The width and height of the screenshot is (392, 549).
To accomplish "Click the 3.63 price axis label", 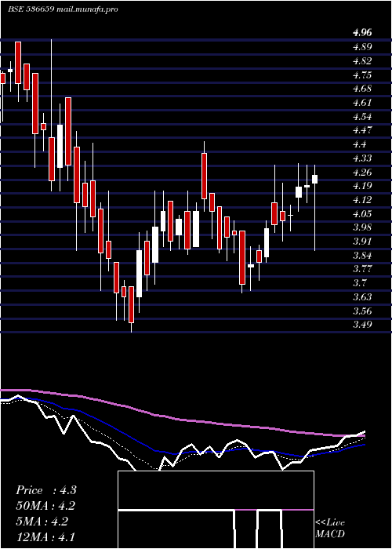I will tap(362, 297).
